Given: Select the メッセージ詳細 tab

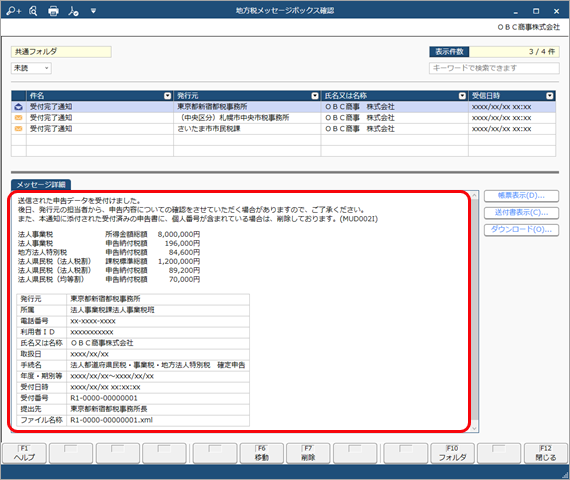Looking at the screenshot, I should click(x=41, y=185).
